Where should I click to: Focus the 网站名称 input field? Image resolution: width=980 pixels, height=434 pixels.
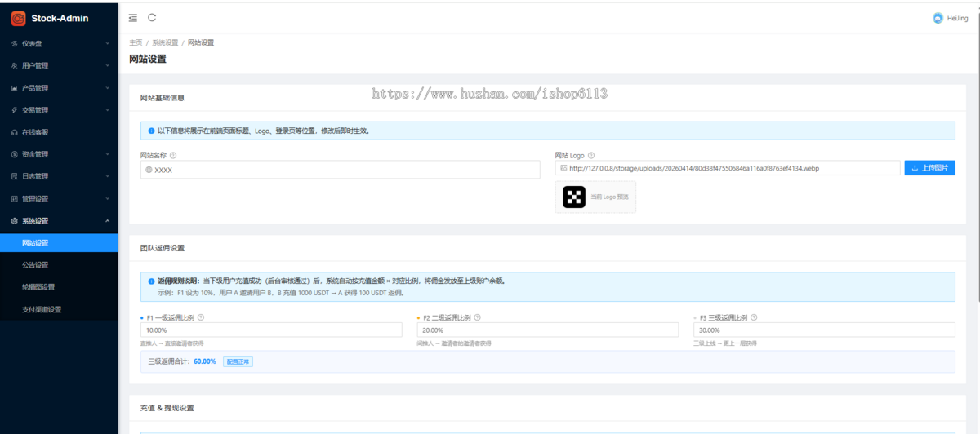point(340,170)
